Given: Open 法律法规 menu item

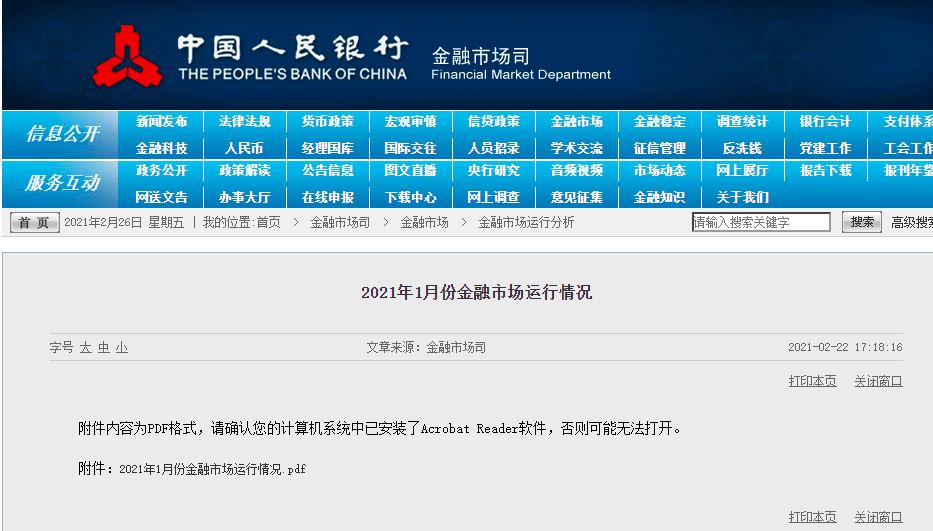Looking at the screenshot, I should (x=245, y=121).
